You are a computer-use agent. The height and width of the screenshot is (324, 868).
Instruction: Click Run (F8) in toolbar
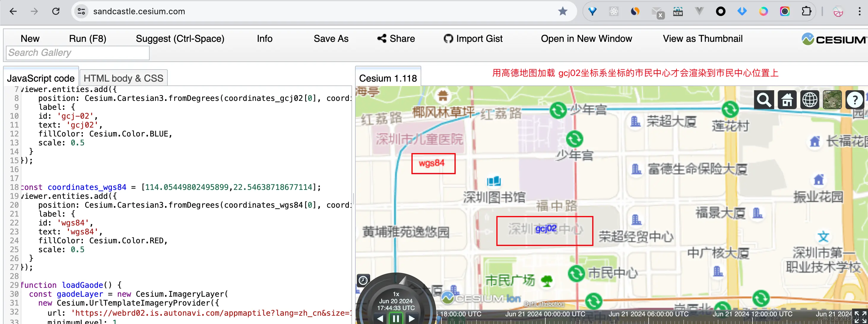88,39
